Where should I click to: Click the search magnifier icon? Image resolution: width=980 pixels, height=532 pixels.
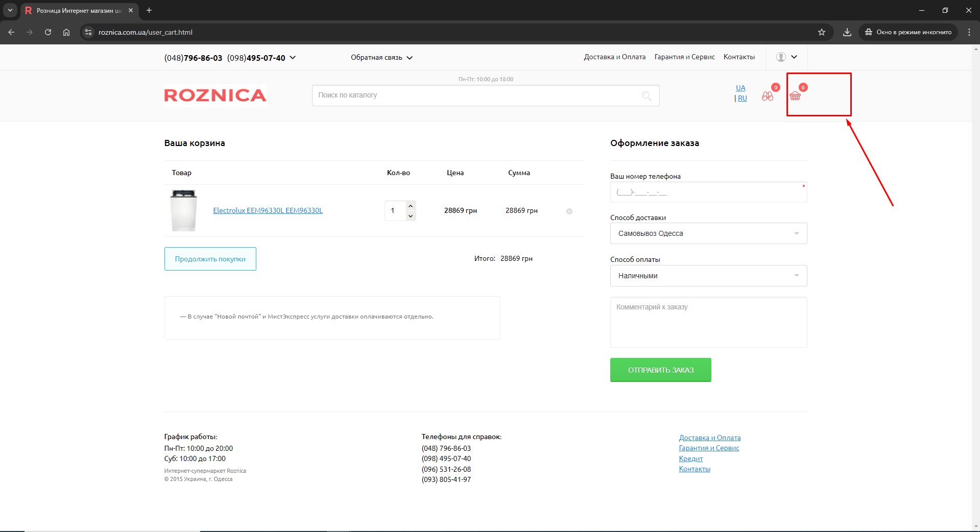[647, 96]
